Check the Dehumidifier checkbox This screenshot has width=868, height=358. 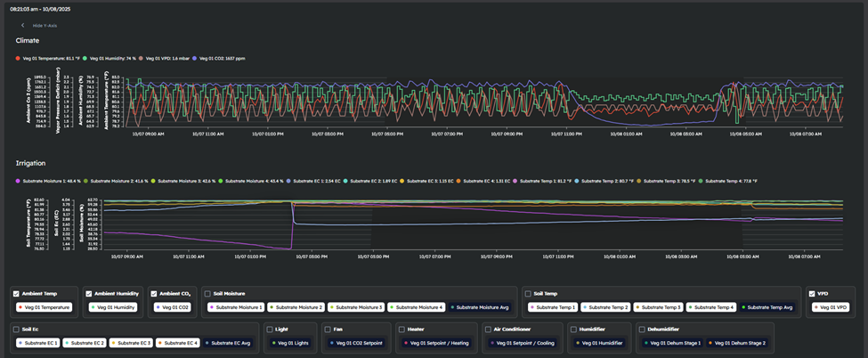coord(643,329)
